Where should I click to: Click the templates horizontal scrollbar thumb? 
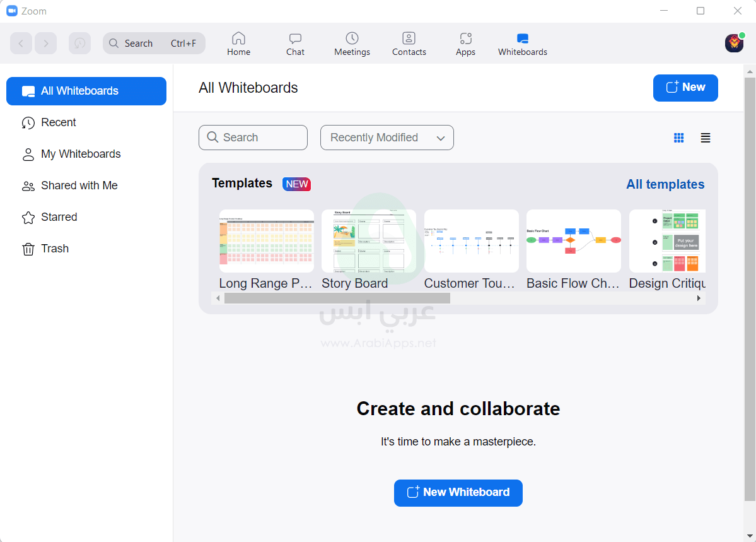click(337, 298)
